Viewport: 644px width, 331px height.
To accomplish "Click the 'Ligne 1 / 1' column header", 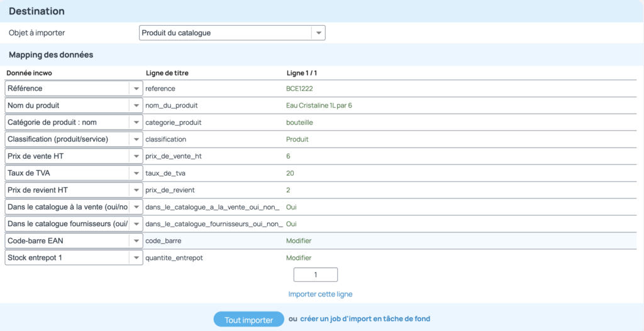I will [x=301, y=73].
